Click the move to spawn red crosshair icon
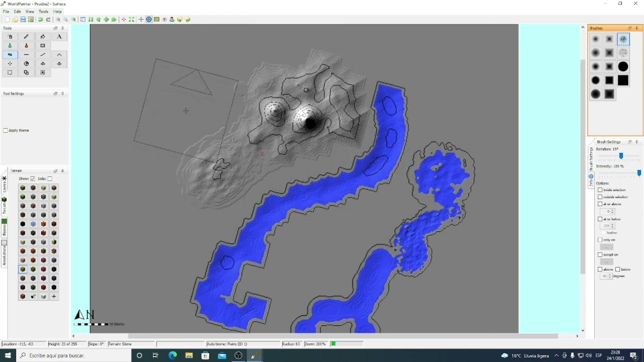Screen dimensions: 644x362 pos(124,20)
